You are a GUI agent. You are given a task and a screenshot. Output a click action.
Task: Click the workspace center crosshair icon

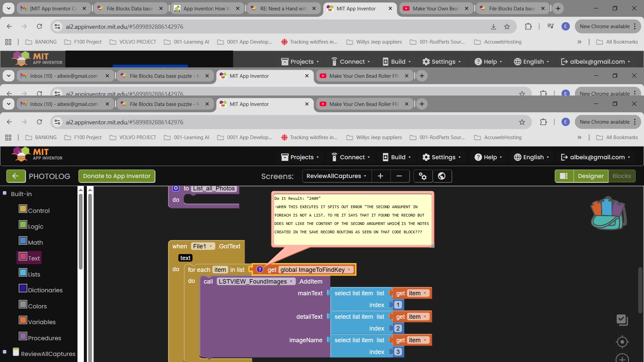(622, 342)
